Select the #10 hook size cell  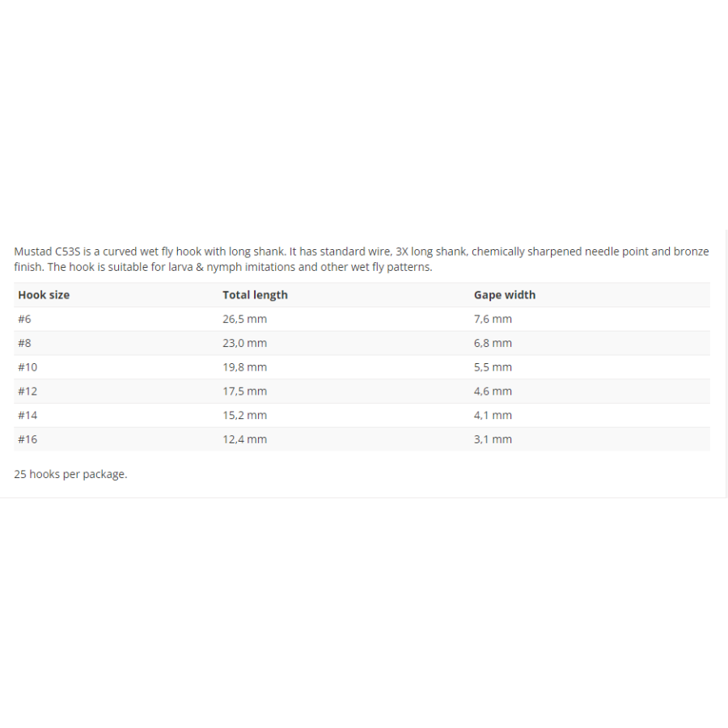[28, 367]
